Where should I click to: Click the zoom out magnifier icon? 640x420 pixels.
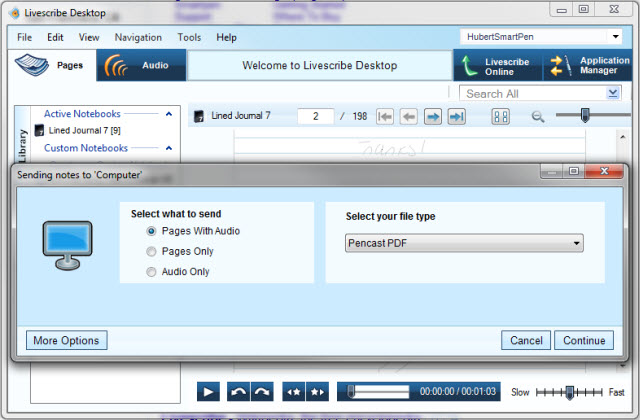tap(538, 117)
